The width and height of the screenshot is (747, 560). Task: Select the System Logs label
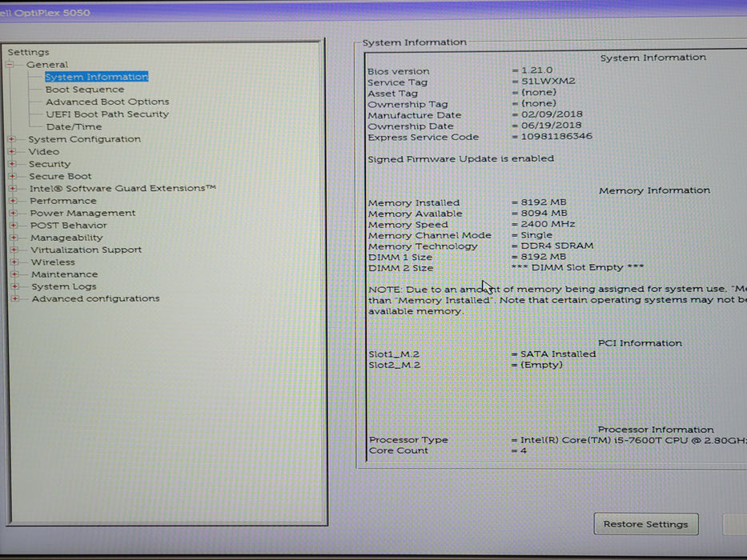point(64,286)
